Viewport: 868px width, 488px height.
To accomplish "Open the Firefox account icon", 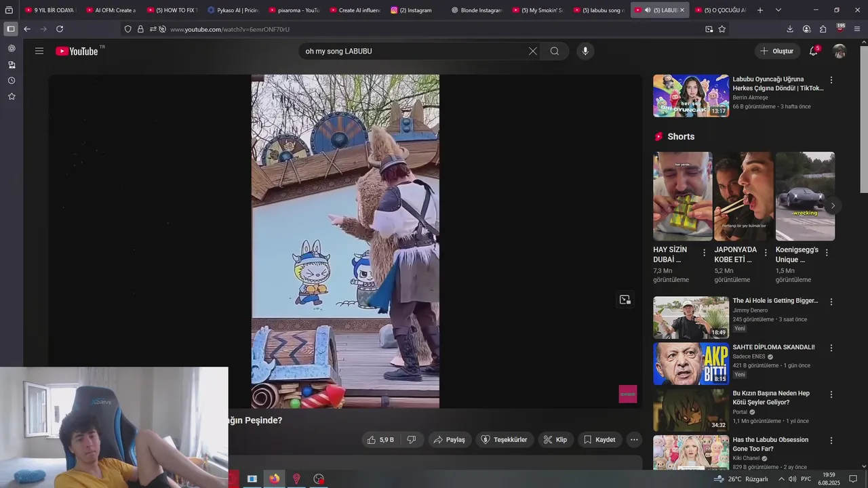I will tap(806, 29).
